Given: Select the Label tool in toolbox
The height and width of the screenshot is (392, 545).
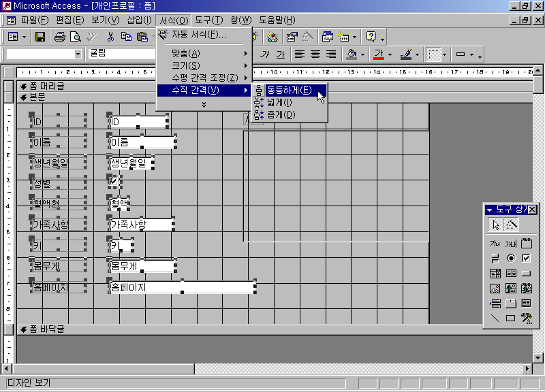Looking at the screenshot, I should click(x=495, y=244).
